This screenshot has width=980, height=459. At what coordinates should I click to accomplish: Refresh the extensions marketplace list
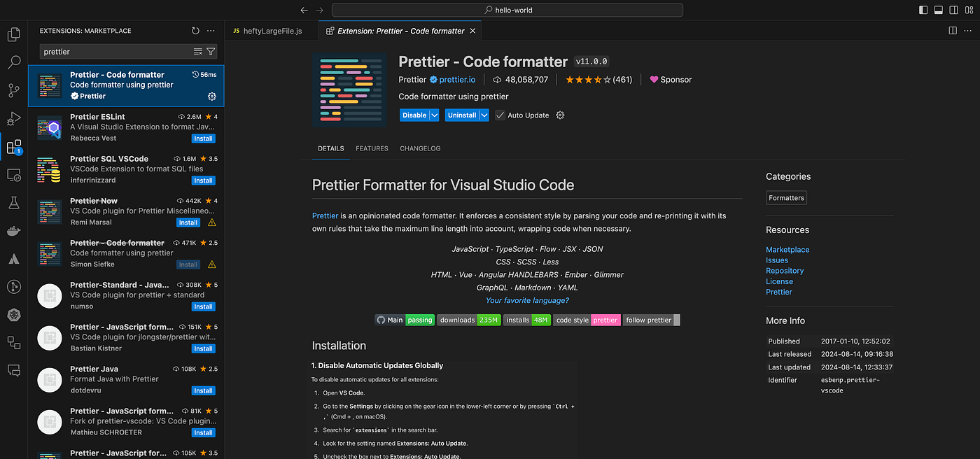195,31
